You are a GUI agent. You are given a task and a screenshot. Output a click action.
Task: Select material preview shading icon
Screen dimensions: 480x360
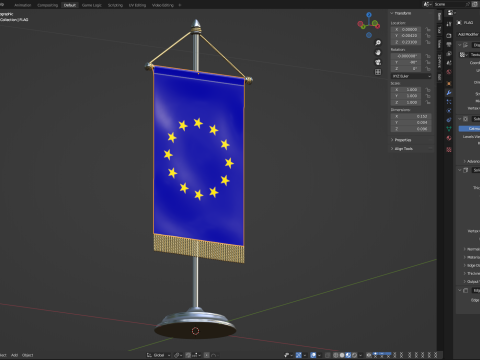348,355
